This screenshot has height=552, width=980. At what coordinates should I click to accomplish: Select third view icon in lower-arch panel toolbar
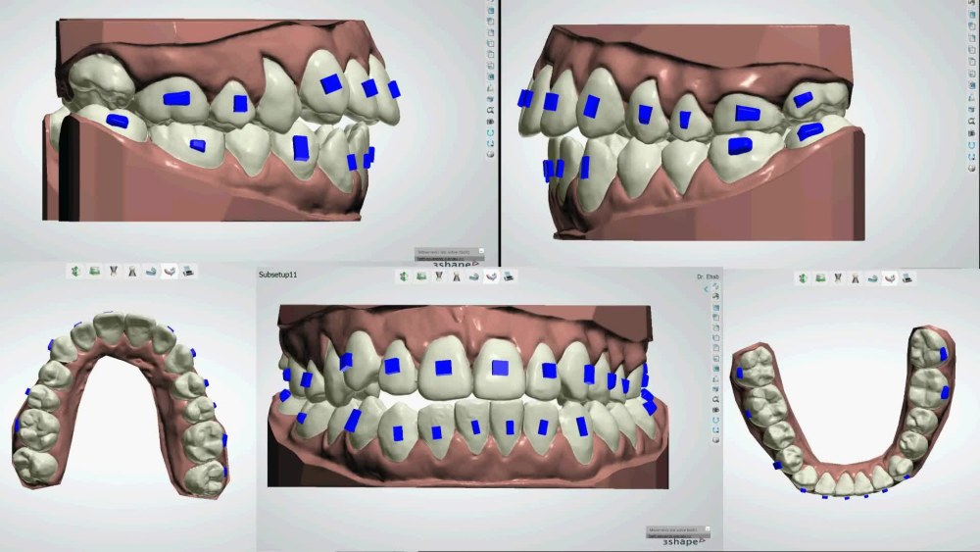[x=838, y=278]
